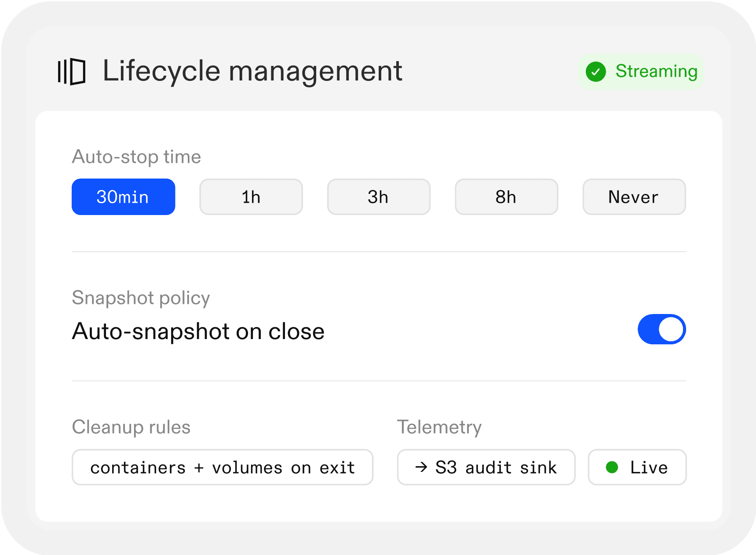Click the Cleanup rules section label
Screen dimensions: 756x555
131,427
